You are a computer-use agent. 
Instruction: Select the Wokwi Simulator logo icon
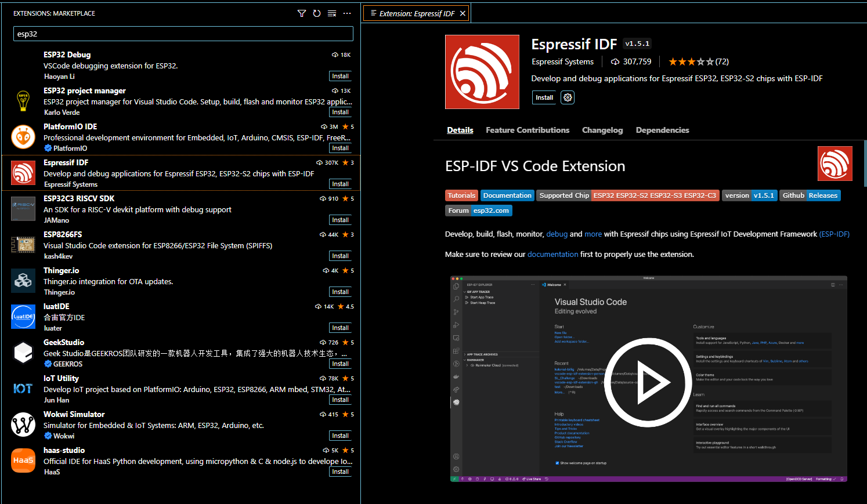tap(23, 425)
